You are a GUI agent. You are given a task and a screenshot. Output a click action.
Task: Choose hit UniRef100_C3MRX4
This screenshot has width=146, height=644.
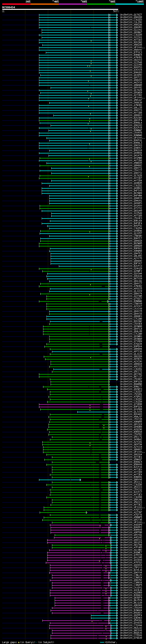coord(131,583)
